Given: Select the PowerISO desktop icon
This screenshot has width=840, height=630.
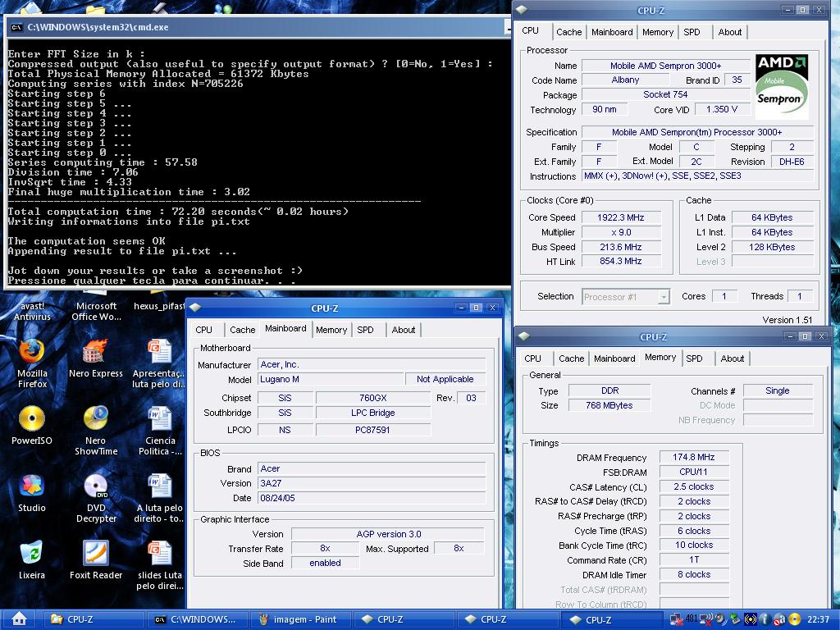Looking at the screenshot, I should pos(32,426).
